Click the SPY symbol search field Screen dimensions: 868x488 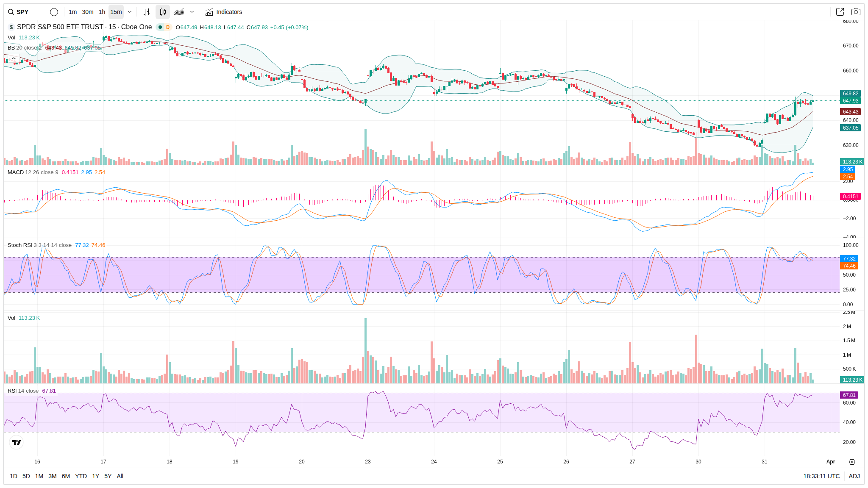pyautogui.click(x=23, y=12)
